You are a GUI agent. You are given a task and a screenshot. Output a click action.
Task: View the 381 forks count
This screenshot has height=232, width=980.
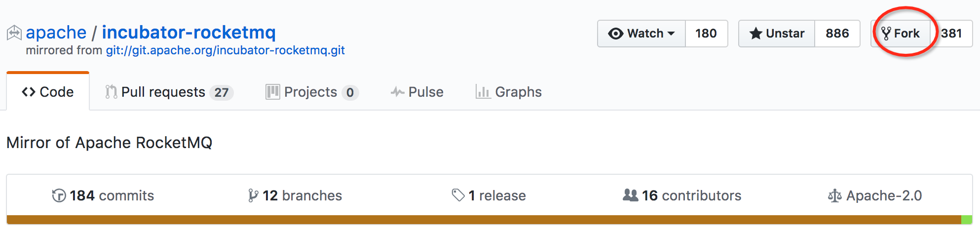951,34
